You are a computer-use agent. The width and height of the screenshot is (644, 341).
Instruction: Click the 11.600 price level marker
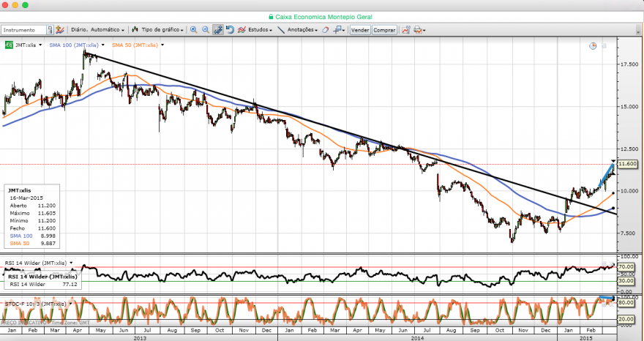pos(627,164)
